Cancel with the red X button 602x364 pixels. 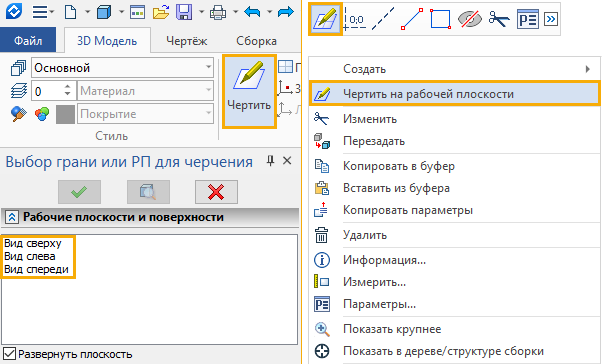tap(216, 192)
